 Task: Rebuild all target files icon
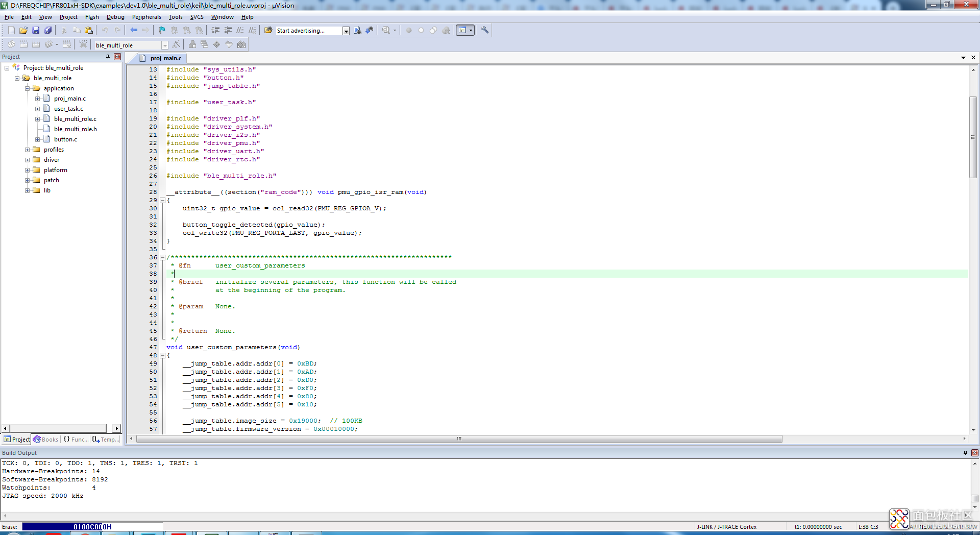click(36, 45)
